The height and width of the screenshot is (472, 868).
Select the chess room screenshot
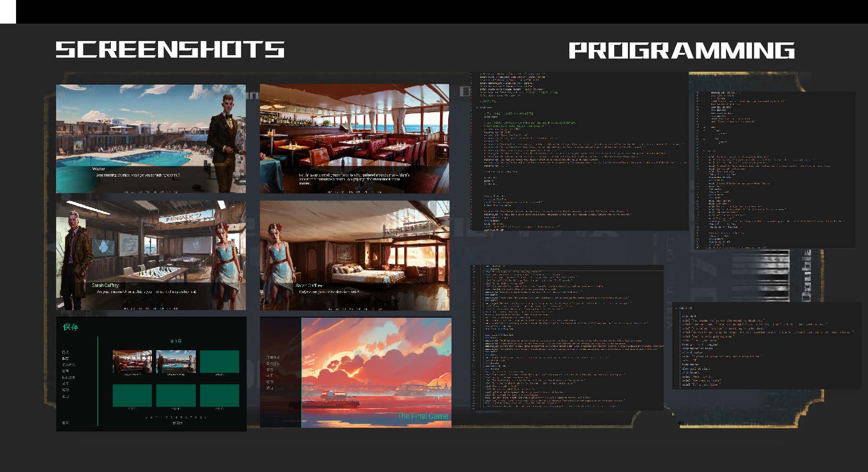(150, 255)
